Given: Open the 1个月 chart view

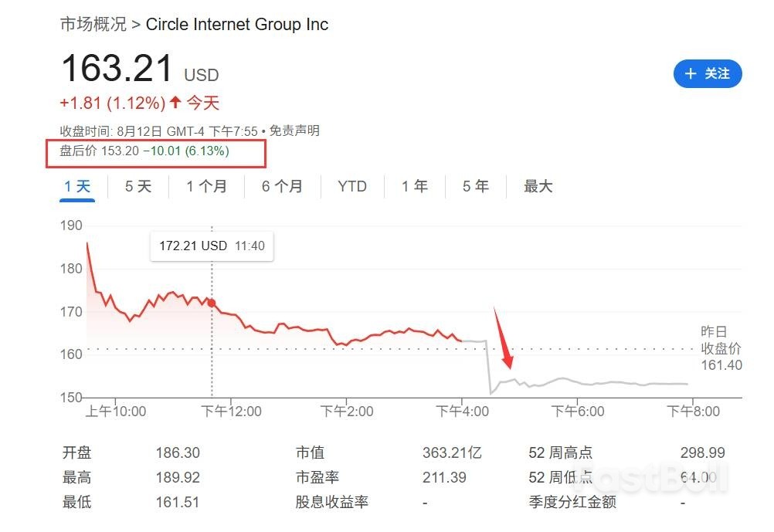Looking at the screenshot, I should pyautogui.click(x=205, y=185).
